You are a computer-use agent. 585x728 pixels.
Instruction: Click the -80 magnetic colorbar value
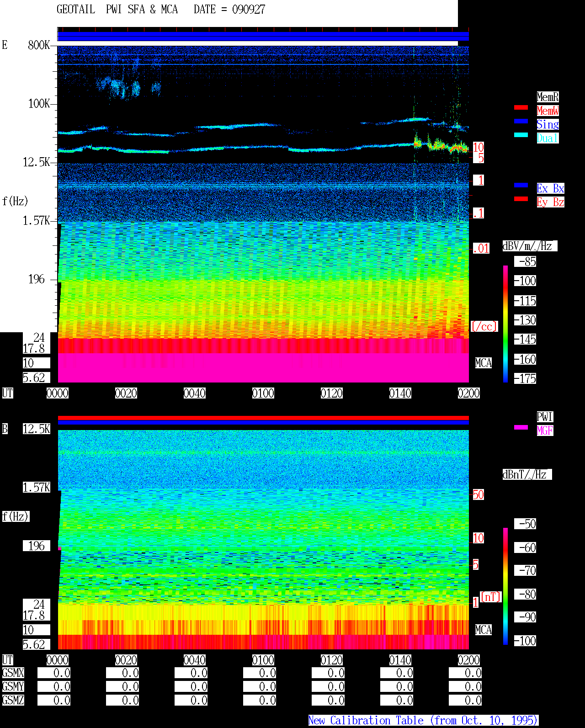(525, 594)
